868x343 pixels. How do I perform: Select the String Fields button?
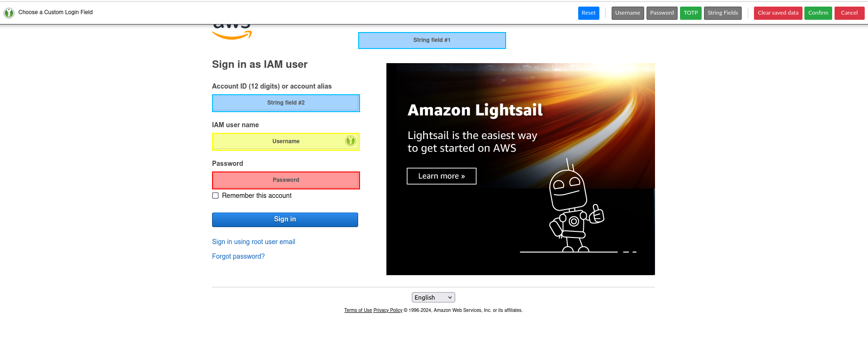[x=722, y=13]
